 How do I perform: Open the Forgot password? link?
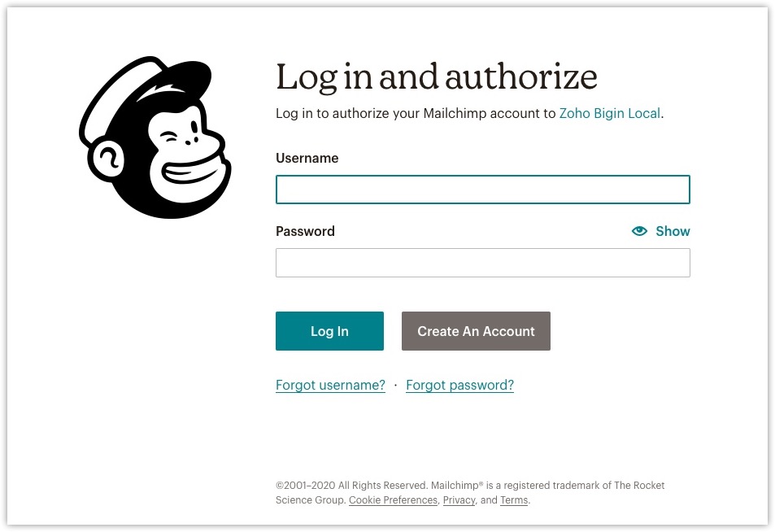pyautogui.click(x=459, y=386)
